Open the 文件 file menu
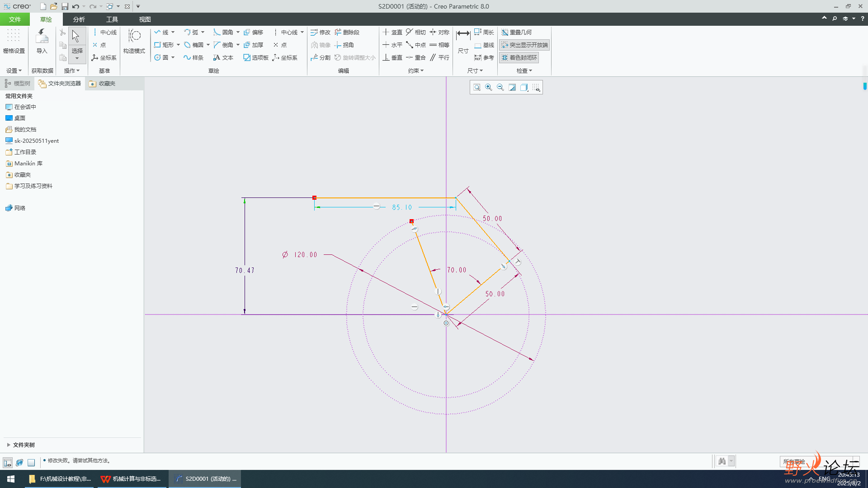This screenshot has width=868, height=488. 14,19
